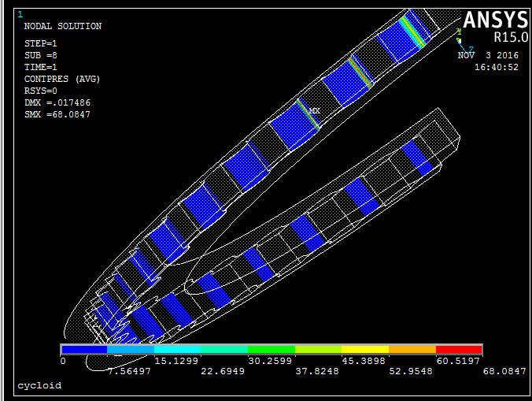Click the STEP=1 label
Image resolution: width=532 pixels, height=401 pixels.
click(x=41, y=43)
